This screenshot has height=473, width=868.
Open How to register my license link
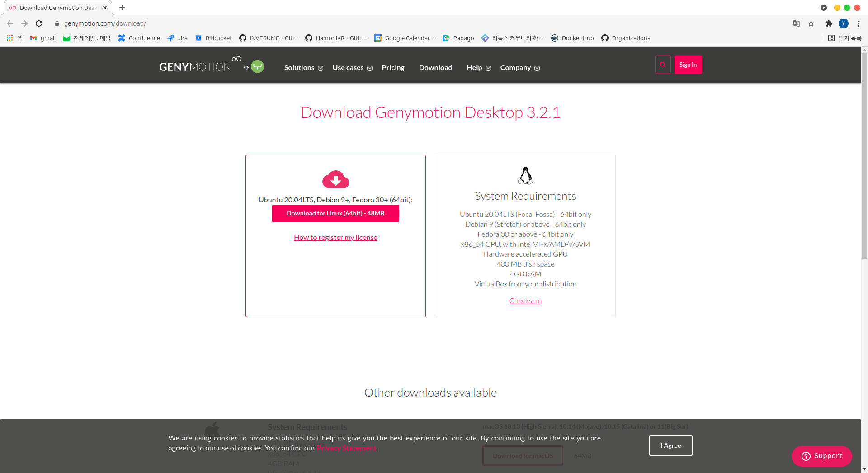(x=335, y=238)
